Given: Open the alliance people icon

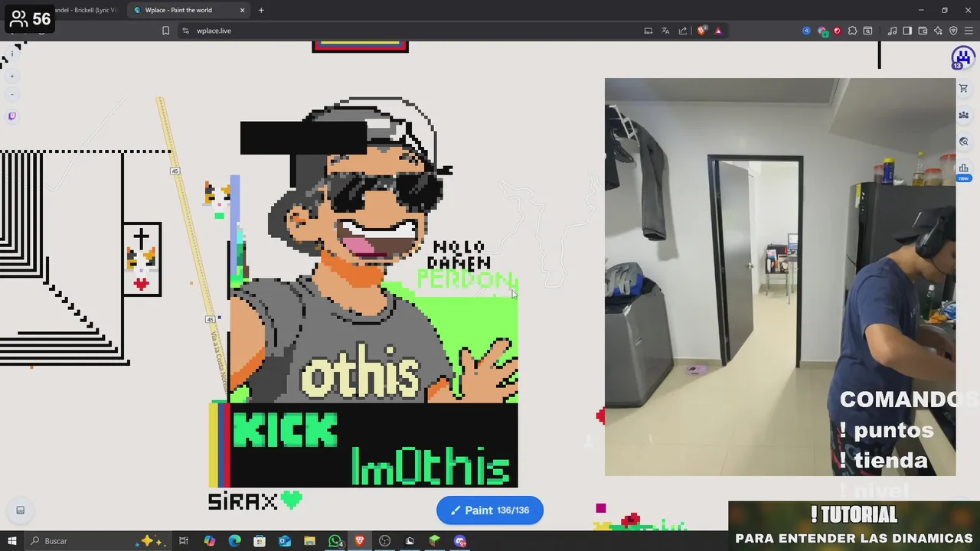Looking at the screenshot, I should pyautogui.click(x=963, y=115).
